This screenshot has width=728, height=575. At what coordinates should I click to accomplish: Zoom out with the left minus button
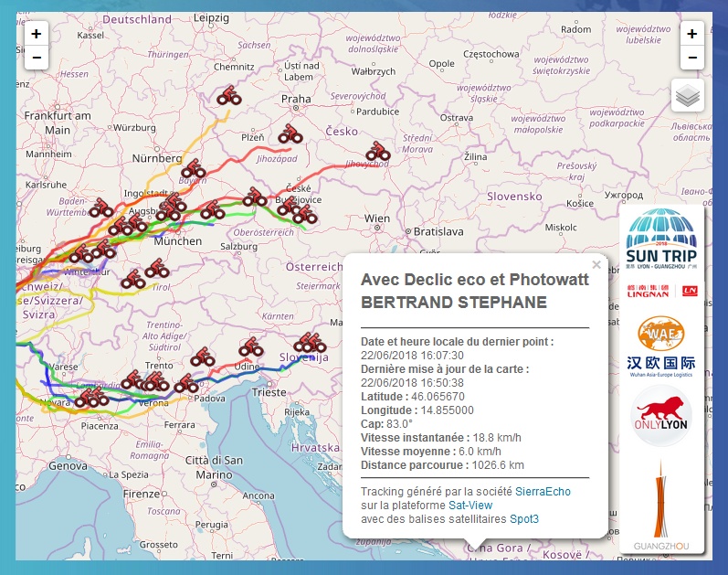[37, 58]
